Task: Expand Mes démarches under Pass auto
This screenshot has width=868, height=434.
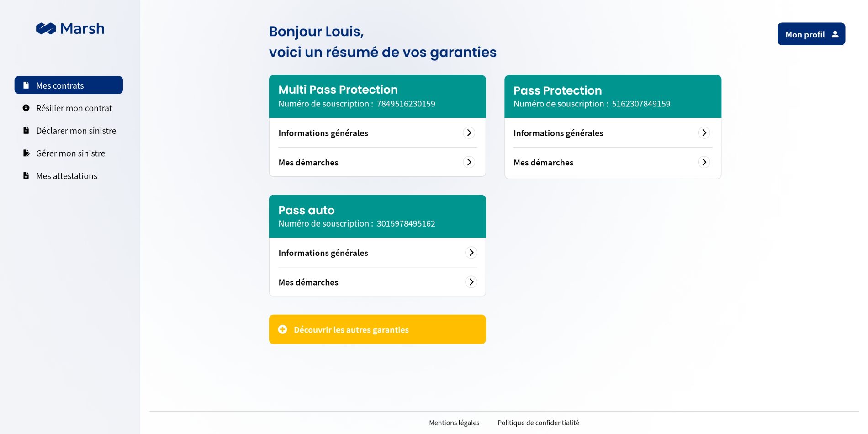Action: click(x=471, y=282)
